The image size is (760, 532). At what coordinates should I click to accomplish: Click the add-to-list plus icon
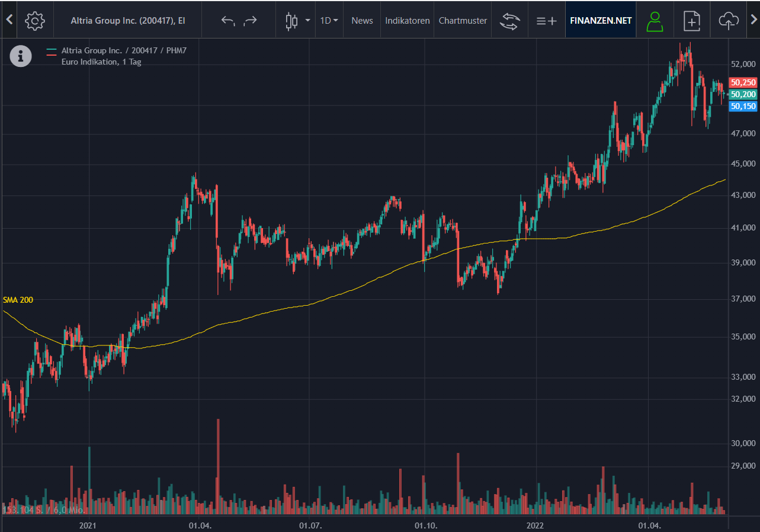click(x=546, y=21)
